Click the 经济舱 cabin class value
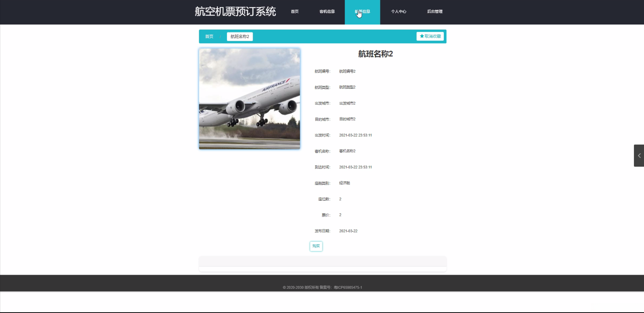The image size is (644, 313). pos(344,183)
